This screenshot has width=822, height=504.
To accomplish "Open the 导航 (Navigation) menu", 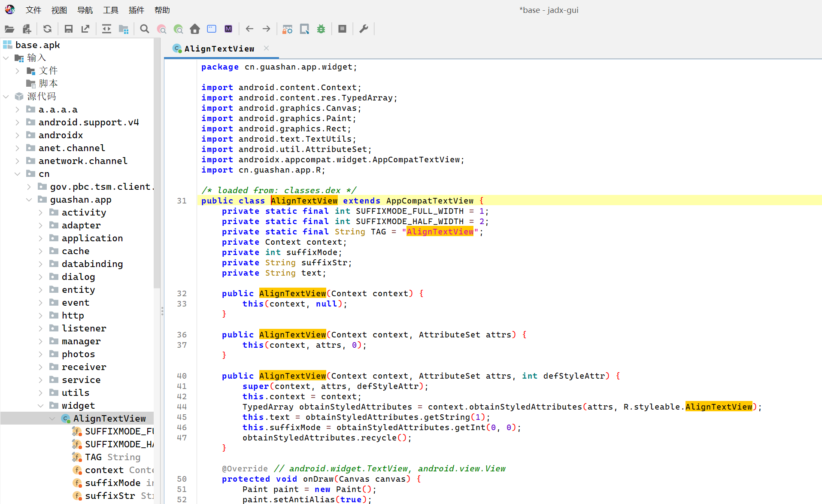I will (85, 10).
